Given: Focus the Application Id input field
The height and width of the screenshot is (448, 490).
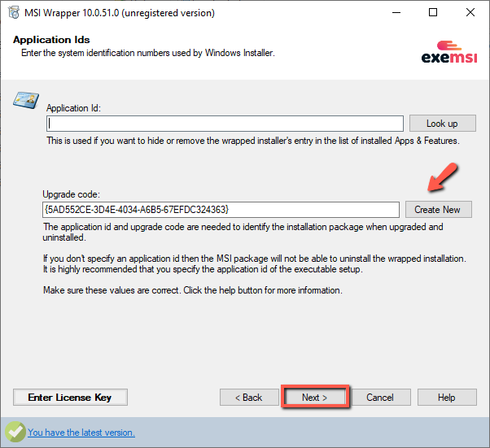Looking at the screenshot, I should tap(225, 124).
